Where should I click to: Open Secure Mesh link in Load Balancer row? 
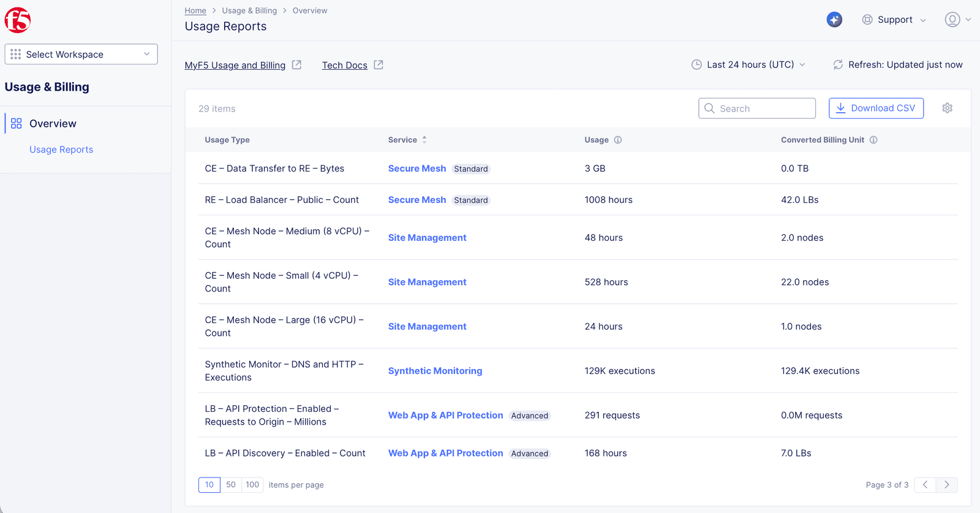[417, 200]
